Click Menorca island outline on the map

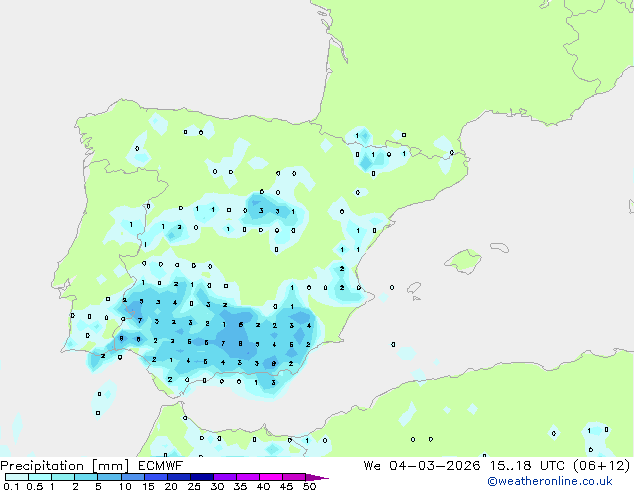[x=500, y=247]
